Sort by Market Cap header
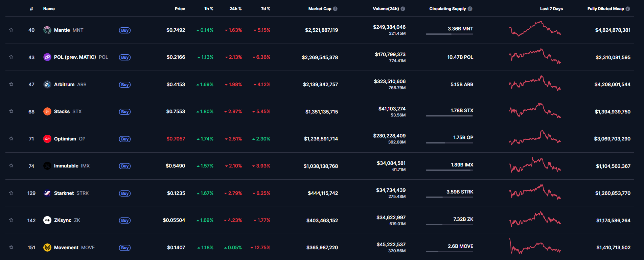Viewport: 644px width, 260px height. [320, 9]
